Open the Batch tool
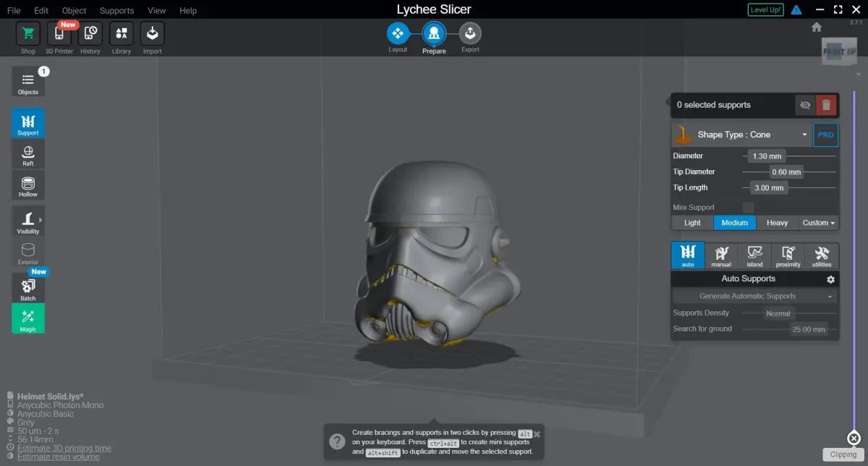The height and width of the screenshot is (466, 868). (x=28, y=288)
